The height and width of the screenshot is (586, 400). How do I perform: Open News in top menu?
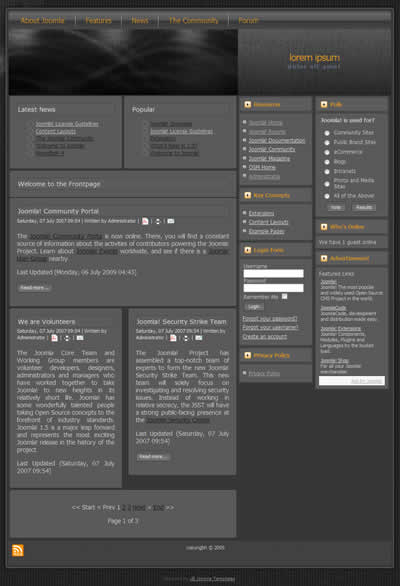tap(140, 21)
